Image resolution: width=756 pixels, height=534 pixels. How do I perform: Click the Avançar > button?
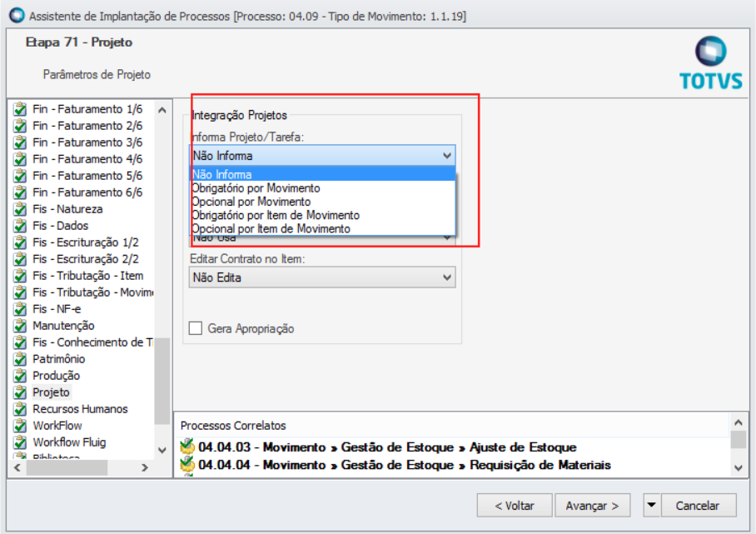[x=592, y=505]
